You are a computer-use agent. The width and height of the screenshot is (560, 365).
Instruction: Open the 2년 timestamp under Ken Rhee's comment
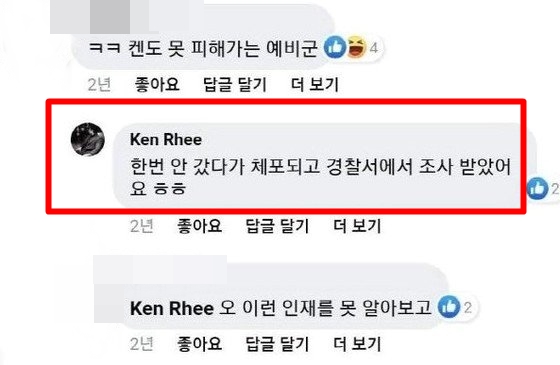tap(141, 226)
